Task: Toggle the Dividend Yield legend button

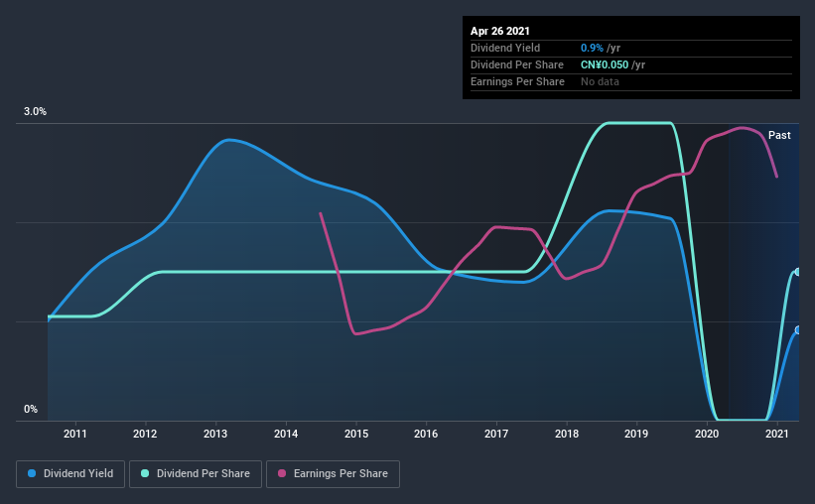Action: click(x=70, y=474)
